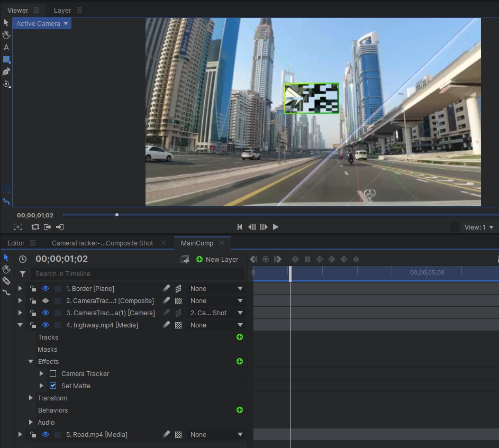
Task: Add a new track with the green plus beside Tracks
Action: [240, 337]
